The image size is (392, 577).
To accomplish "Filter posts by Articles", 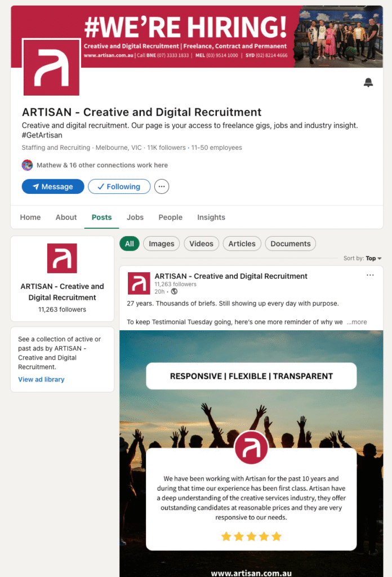I will point(242,243).
